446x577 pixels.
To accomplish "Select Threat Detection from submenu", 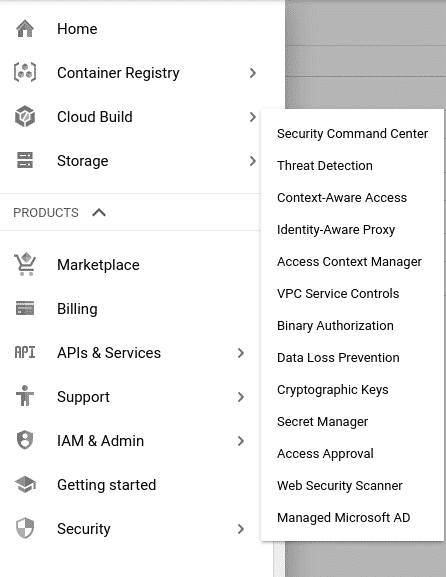I will [325, 166].
